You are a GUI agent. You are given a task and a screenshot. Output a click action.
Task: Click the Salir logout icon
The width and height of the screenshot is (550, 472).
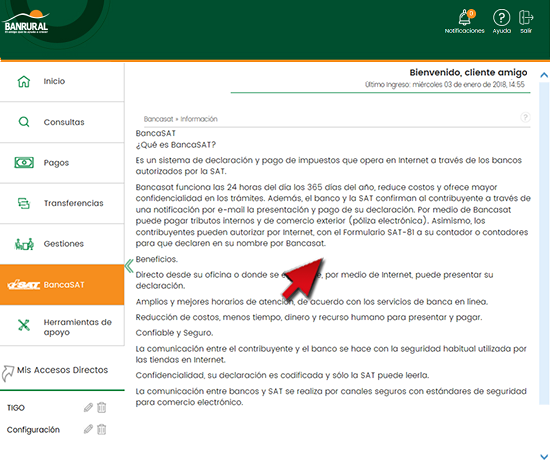[526, 17]
